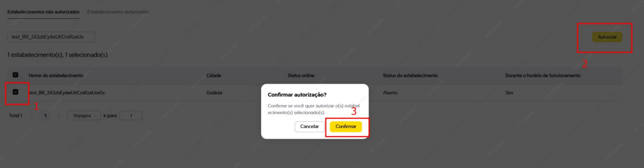Focus the establishment search input field
The image size is (644, 168).
pyautogui.click(x=51, y=37)
